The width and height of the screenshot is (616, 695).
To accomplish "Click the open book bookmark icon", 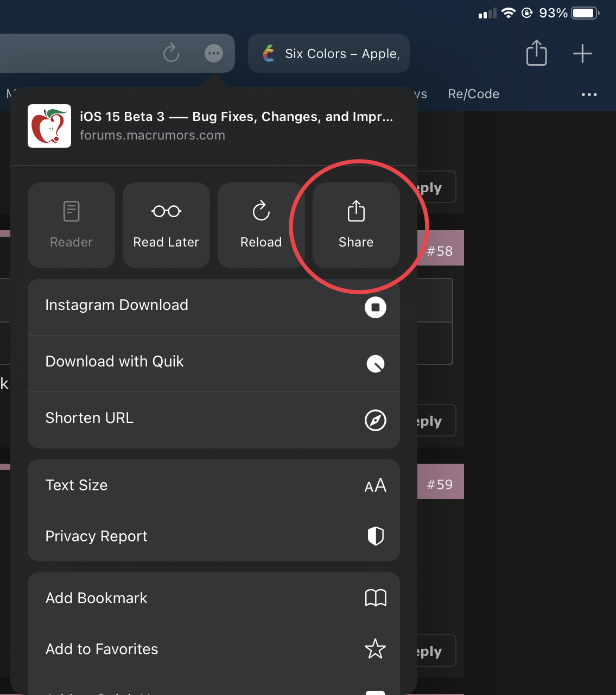I will pyautogui.click(x=376, y=598).
